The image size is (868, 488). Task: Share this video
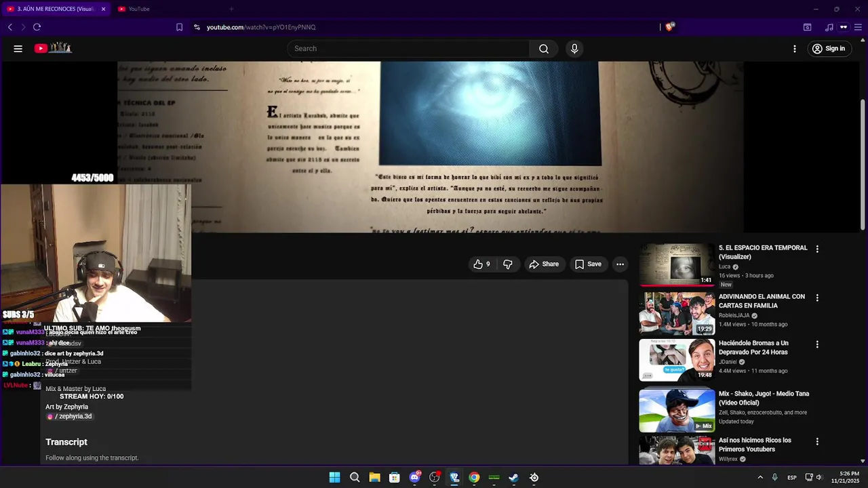pos(544,264)
